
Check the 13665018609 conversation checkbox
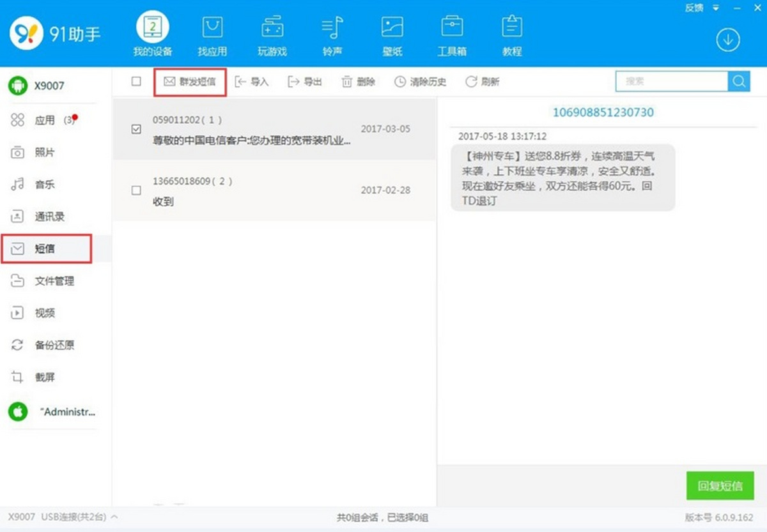[136, 190]
